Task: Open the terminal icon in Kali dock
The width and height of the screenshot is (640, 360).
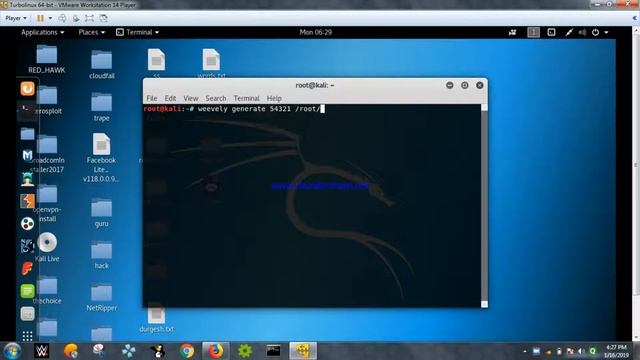Action: (27, 111)
